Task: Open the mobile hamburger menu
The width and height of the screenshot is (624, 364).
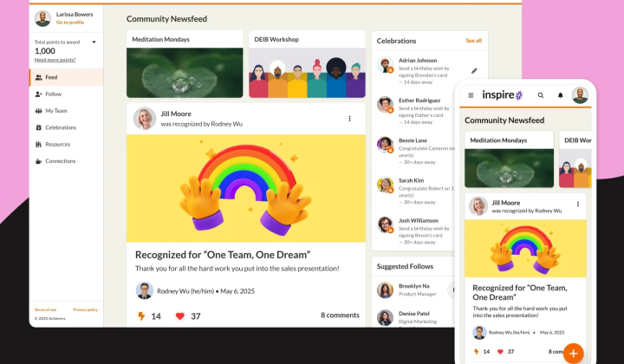Action: [471, 95]
